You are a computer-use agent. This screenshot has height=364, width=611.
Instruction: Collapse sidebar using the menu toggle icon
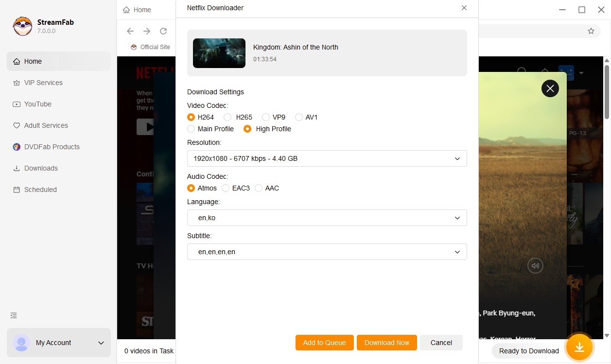pyautogui.click(x=14, y=315)
